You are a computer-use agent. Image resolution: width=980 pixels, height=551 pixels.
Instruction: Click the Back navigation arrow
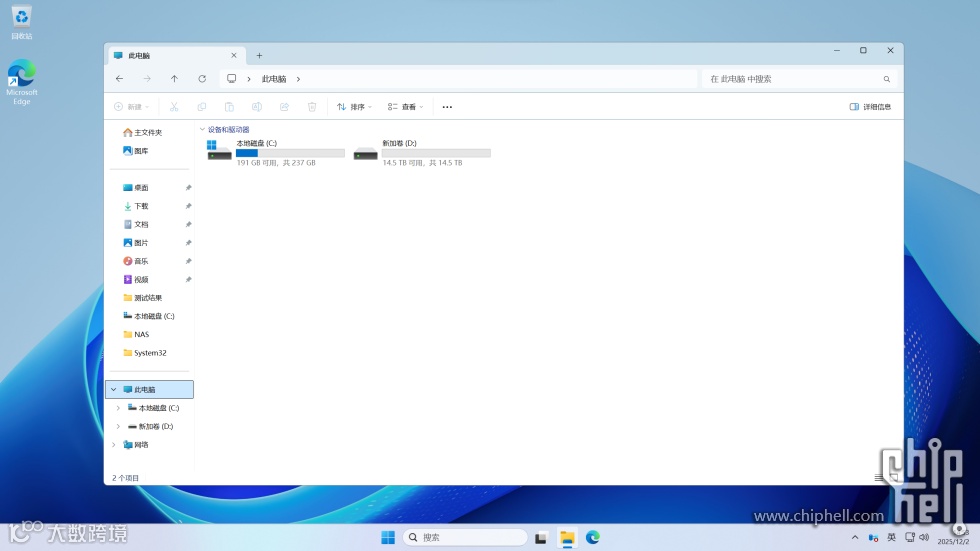pos(119,79)
